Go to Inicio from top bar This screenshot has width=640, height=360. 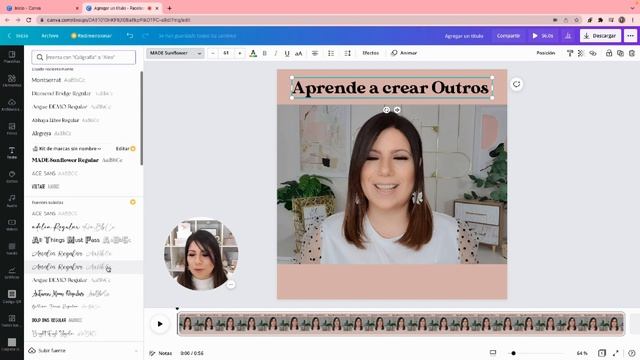(x=18, y=36)
